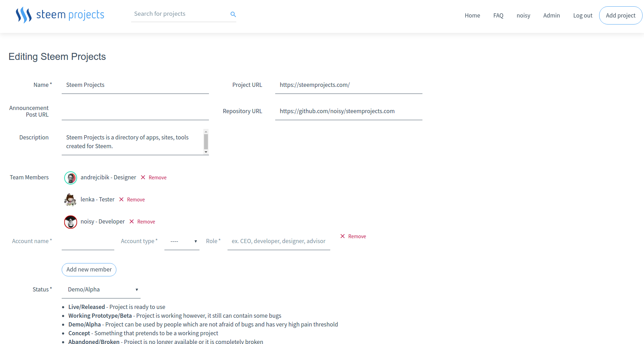Click the Project URL input field
Image resolution: width=644 pixels, height=344 pixels.
(x=349, y=85)
